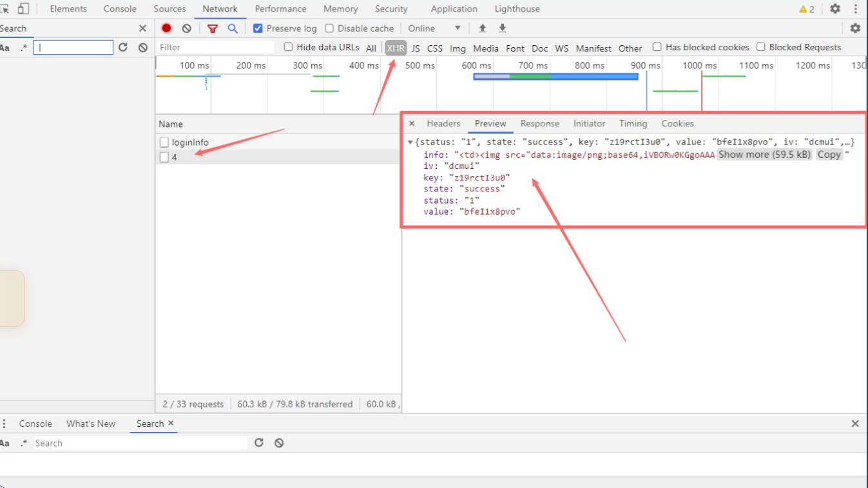The height and width of the screenshot is (488, 868).
Task: Check Blocked Requests option
Action: pyautogui.click(x=760, y=47)
